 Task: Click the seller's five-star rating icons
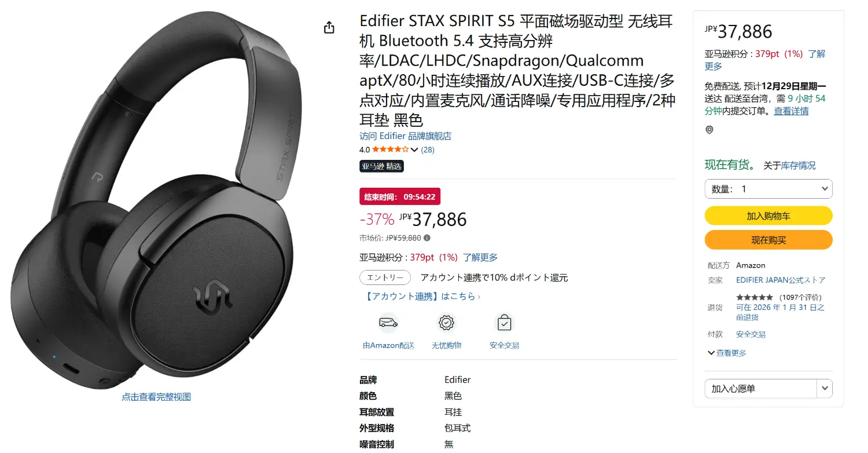(x=754, y=297)
